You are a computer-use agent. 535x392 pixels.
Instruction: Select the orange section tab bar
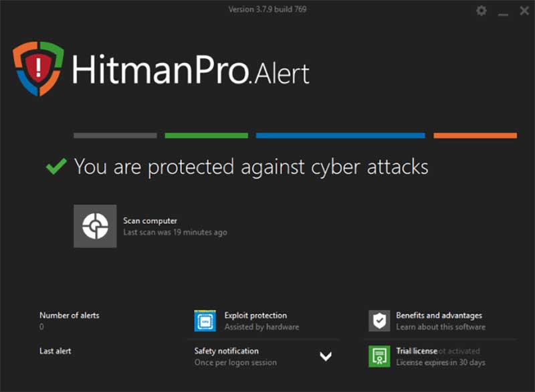(x=475, y=136)
